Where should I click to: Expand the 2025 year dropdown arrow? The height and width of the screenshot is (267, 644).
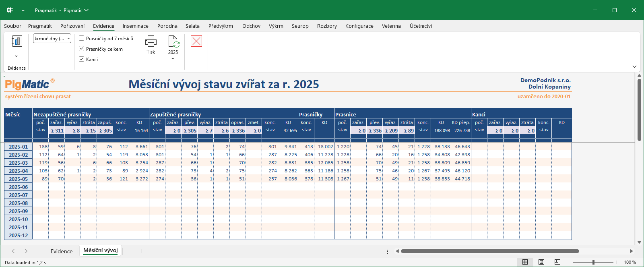click(173, 59)
